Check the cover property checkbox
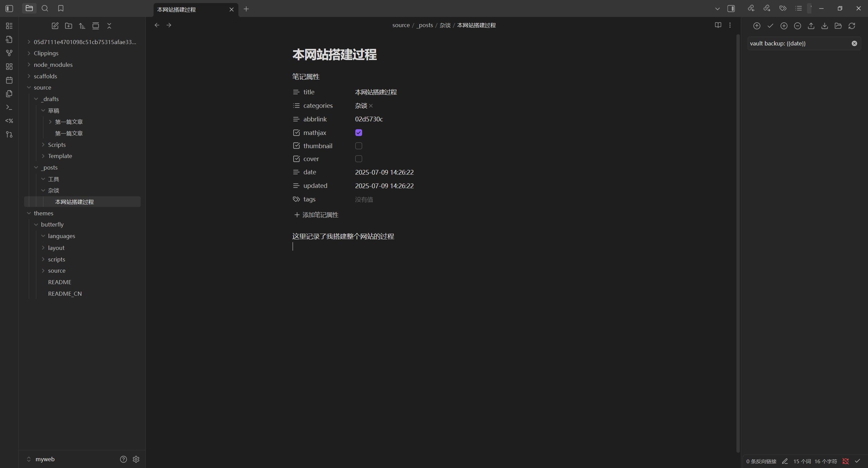This screenshot has height=468, width=868. (358, 159)
